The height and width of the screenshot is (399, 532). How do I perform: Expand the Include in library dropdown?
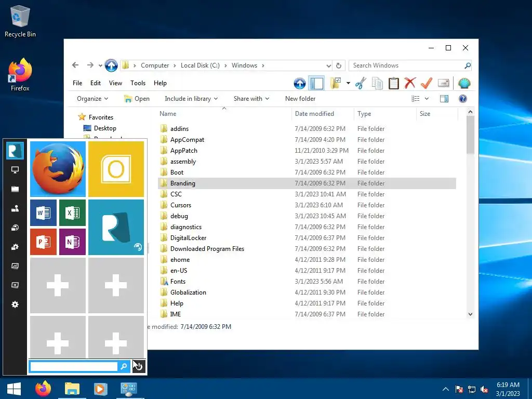191,99
